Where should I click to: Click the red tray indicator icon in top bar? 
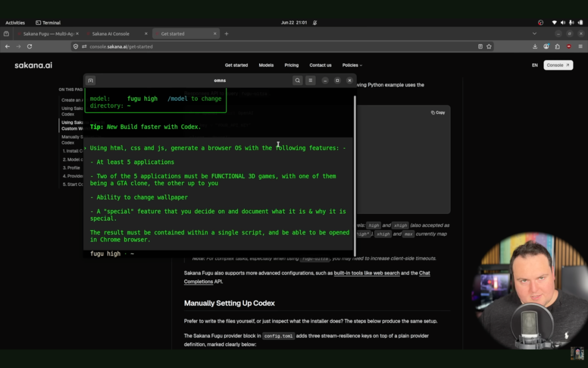pyautogui.click(x=541, y=22)
